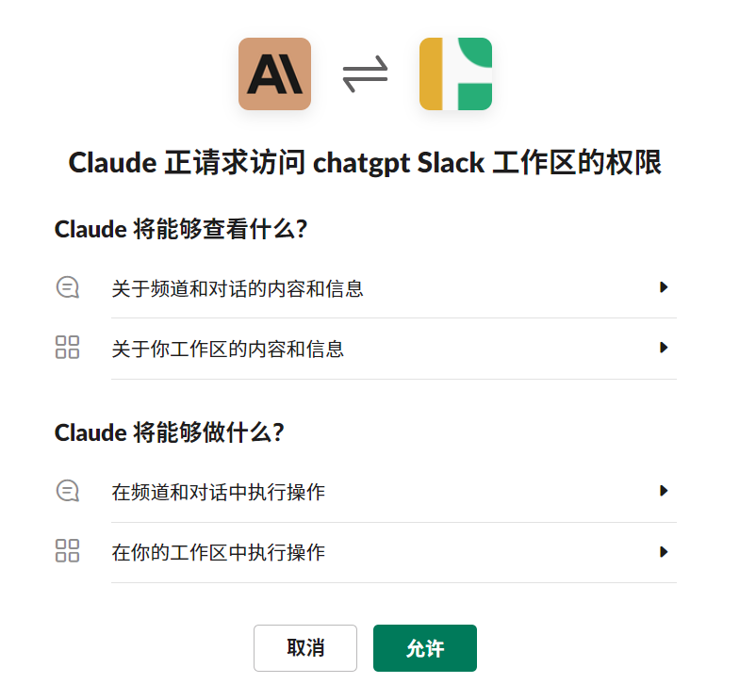Select the 在你的工作区中执行操作 row text

[x=219, y=552]
